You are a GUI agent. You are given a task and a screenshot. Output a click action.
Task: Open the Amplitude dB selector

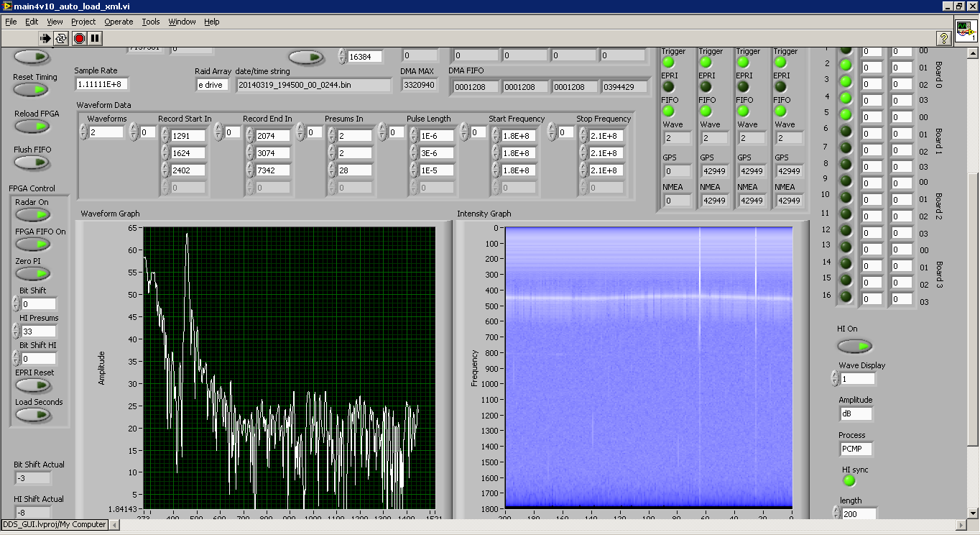(x=855, y=413)
